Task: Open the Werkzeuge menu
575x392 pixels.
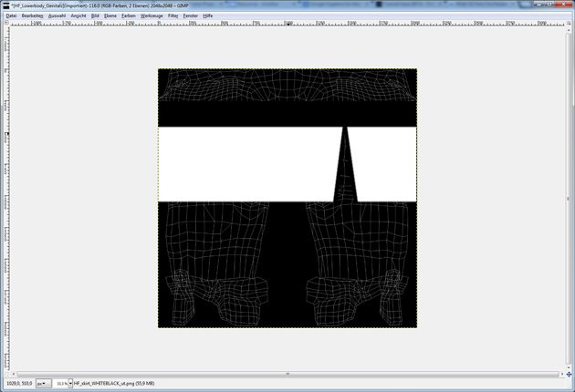Action: (x=152, y=15)
